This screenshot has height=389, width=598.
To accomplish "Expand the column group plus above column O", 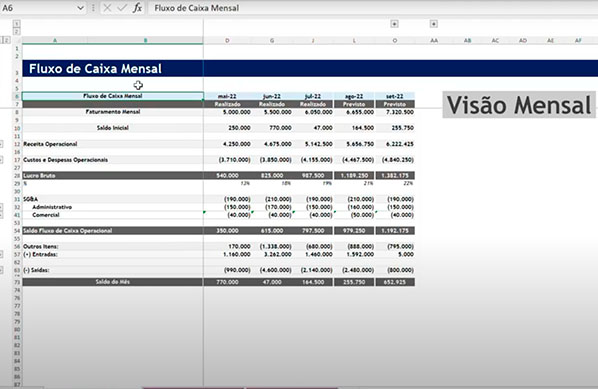I will coord(394,24).
